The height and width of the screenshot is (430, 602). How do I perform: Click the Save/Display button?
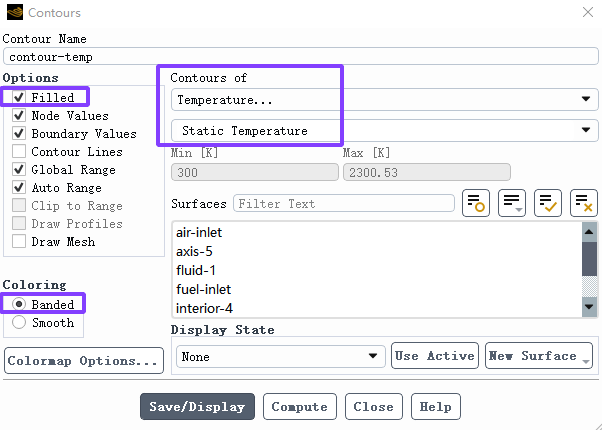[x=197, y=407]
